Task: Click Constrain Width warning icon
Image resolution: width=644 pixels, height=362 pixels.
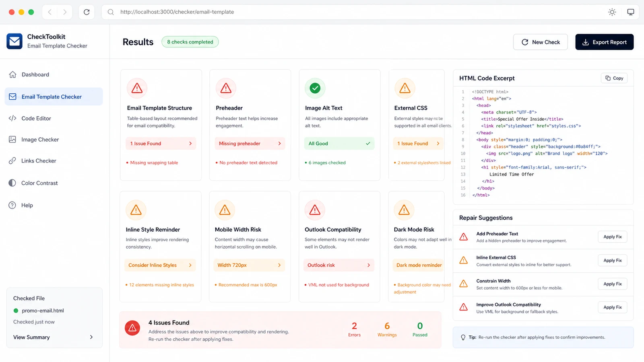Action: pyautogui.click(x=464, y=284)
